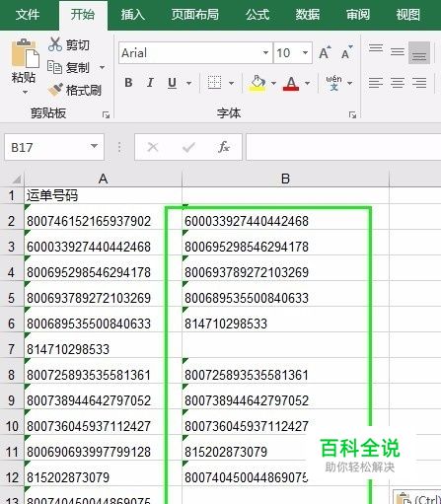Screen dimensions: 441x504
Task: Open the font name dropdown
Action: (265, 52)
